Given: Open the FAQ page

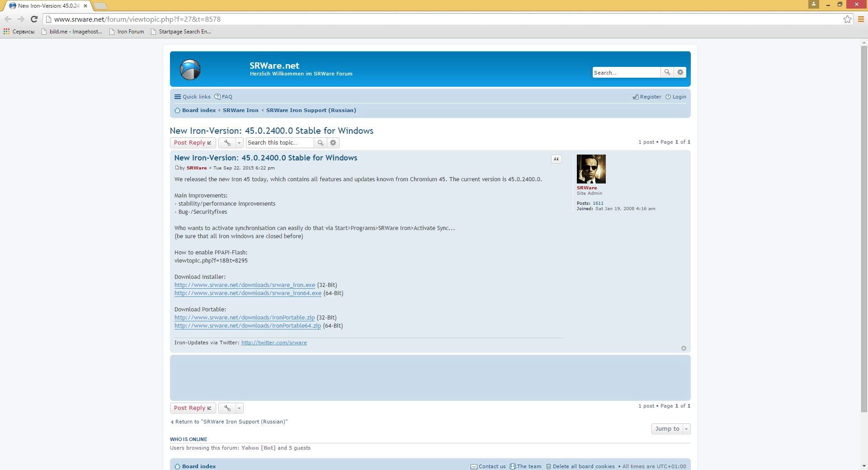Looking at the screenshot, I should pyautogui.click(x=223, y=97).
